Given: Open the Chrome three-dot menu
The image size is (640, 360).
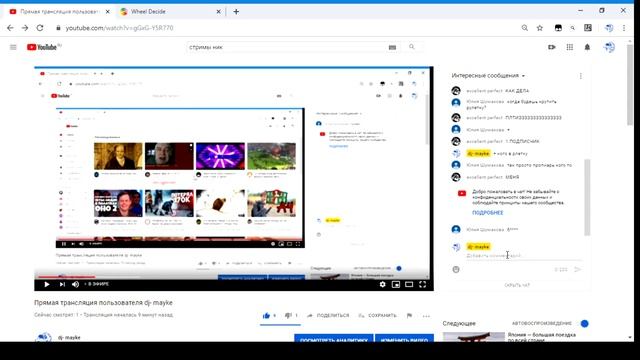Looking at the screenshot, I should tap(624, 28).
